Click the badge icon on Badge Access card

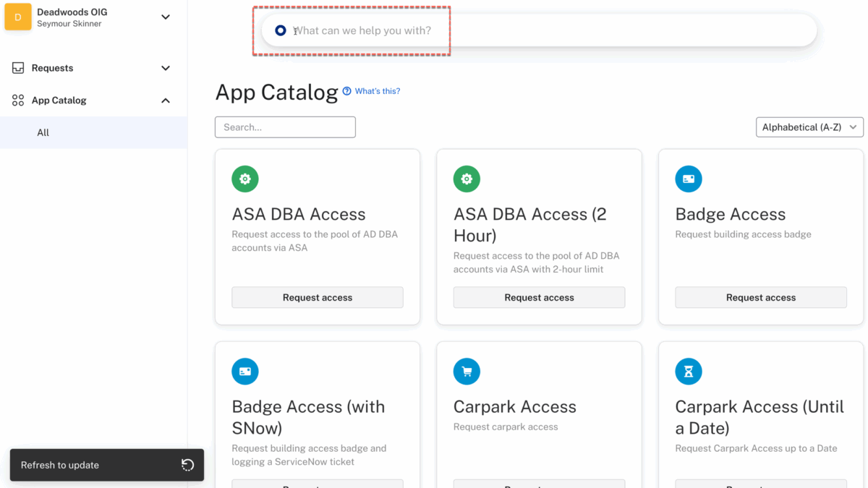click(688, 179)
